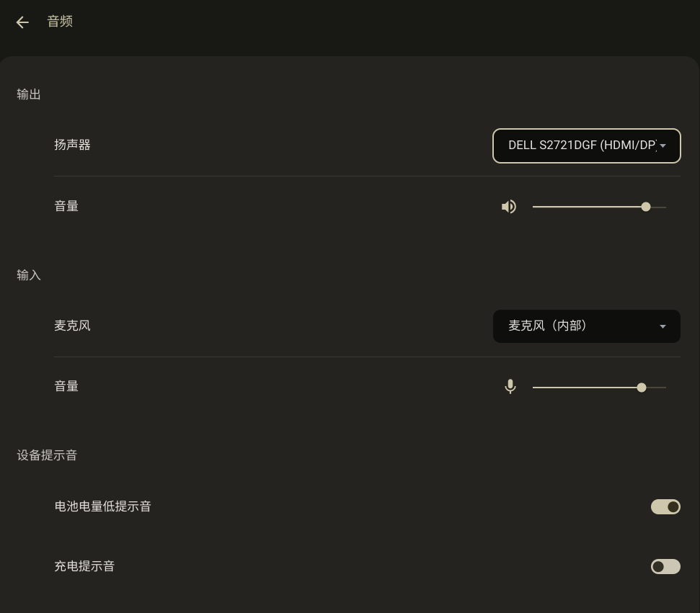700x613 pixels.
Task: Click the 电池电量低提示音 label
Action: click(x=102, y=506)
